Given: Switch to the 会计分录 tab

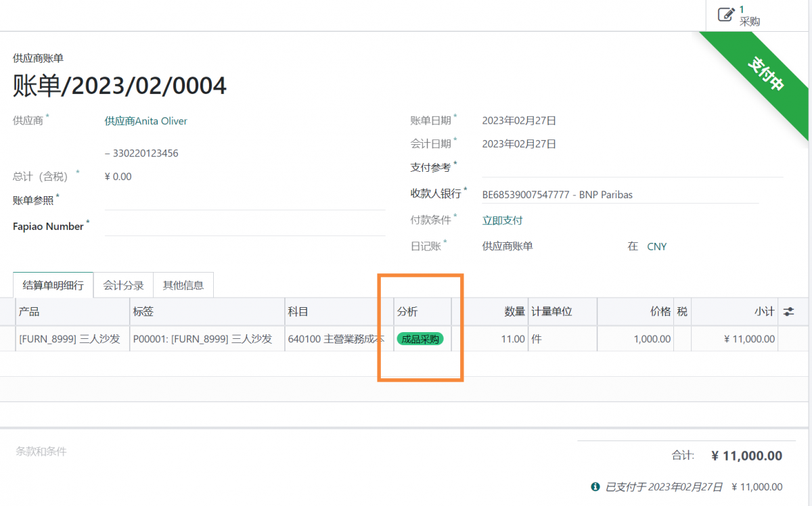Looking at the screenshot, I should coord(123,285).
